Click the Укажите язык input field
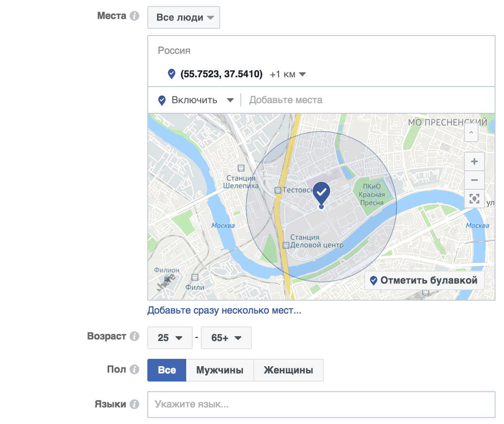Screen dimensions: 504x424 click(x=321, y=405)
